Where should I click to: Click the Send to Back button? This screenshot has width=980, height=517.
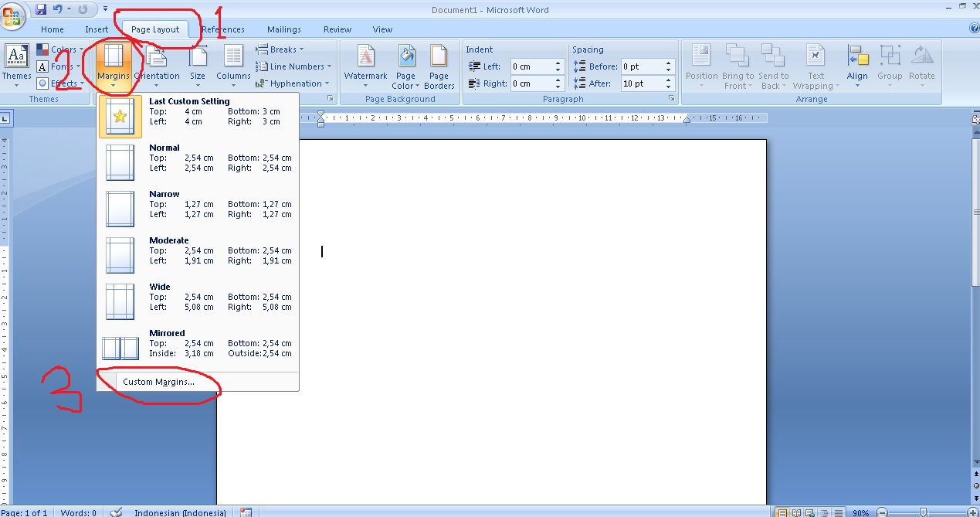(x=773, y=67)
